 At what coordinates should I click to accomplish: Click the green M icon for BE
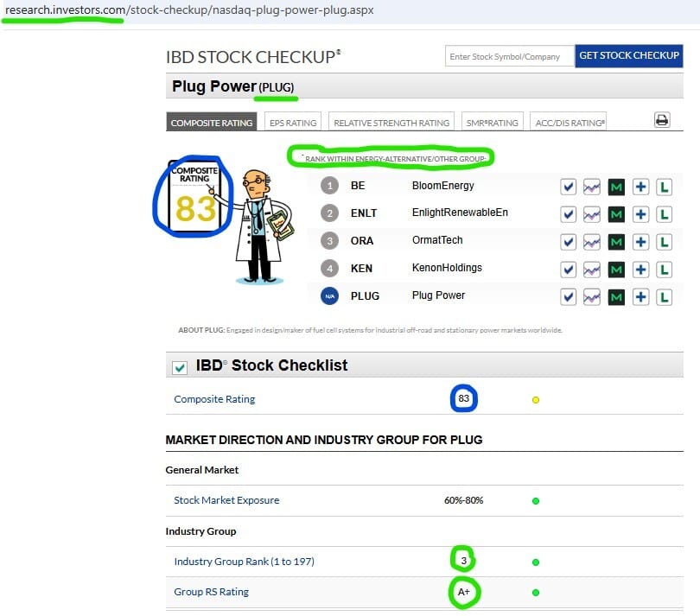(616, 187)
